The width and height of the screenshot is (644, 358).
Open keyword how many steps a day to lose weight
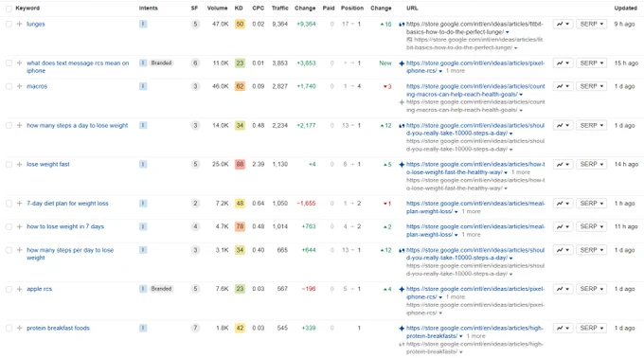point(78,125)
